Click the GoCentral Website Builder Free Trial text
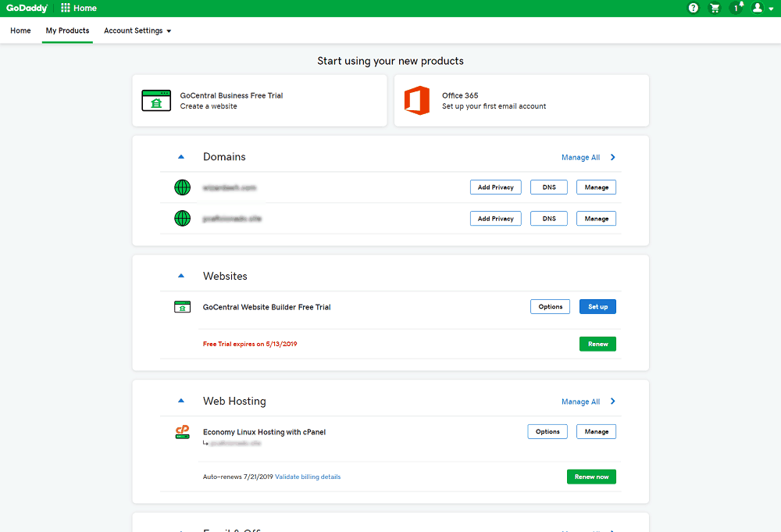781x532 pixels. point(266,307)
